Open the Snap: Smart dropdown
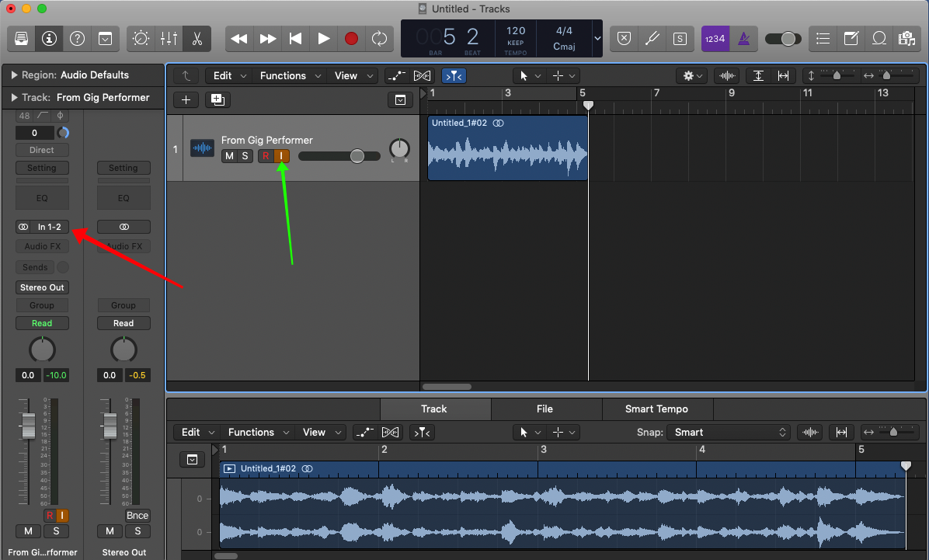 pyautogui.click(x=729, y=432)
